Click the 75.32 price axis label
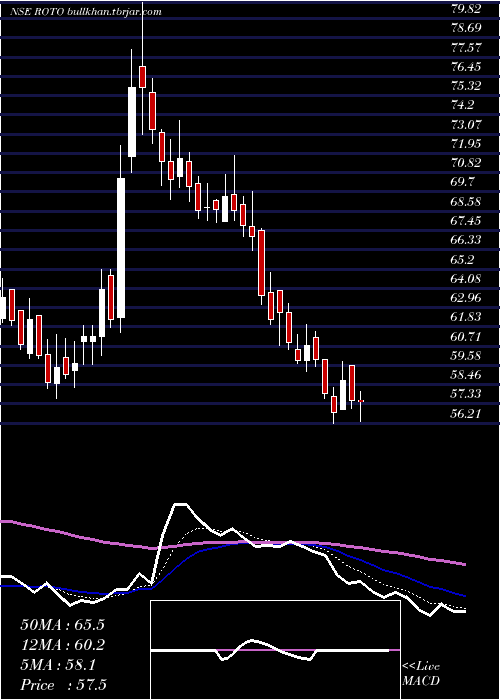The width and height of the screenshot is (500, 700). click(x=467, y=86)
